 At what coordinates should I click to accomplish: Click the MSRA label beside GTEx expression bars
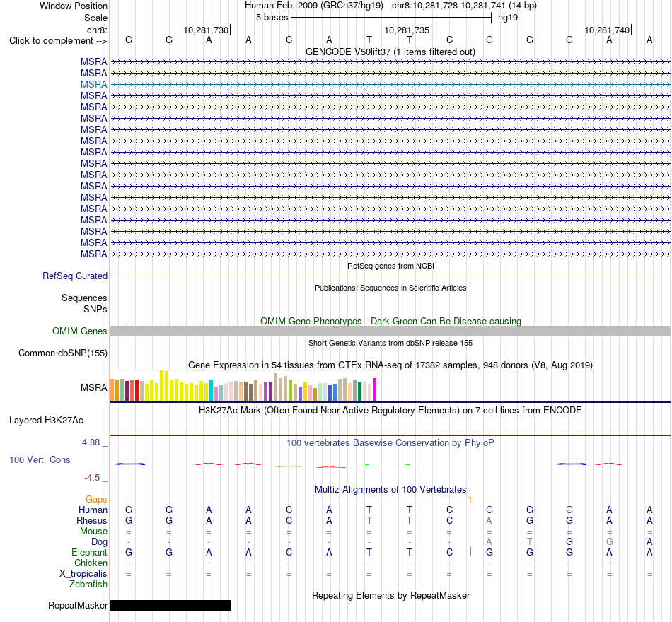[94, 387]
